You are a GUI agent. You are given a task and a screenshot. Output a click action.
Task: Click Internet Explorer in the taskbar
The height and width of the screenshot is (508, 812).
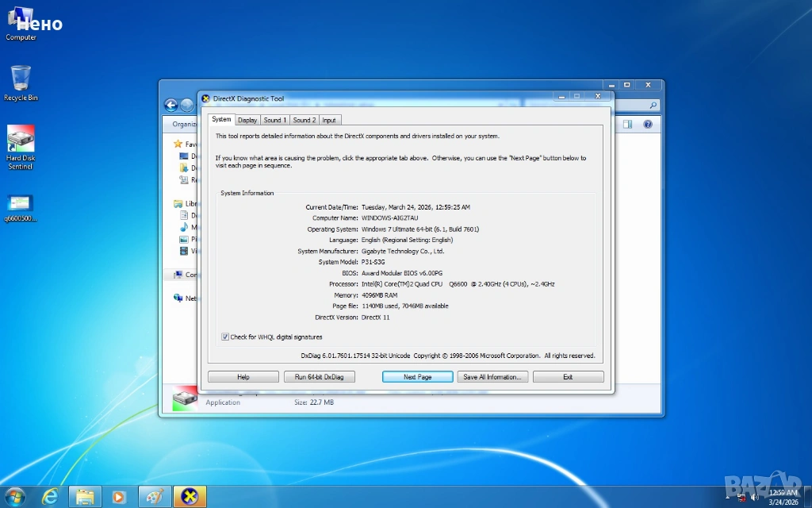tap(50, 496)
